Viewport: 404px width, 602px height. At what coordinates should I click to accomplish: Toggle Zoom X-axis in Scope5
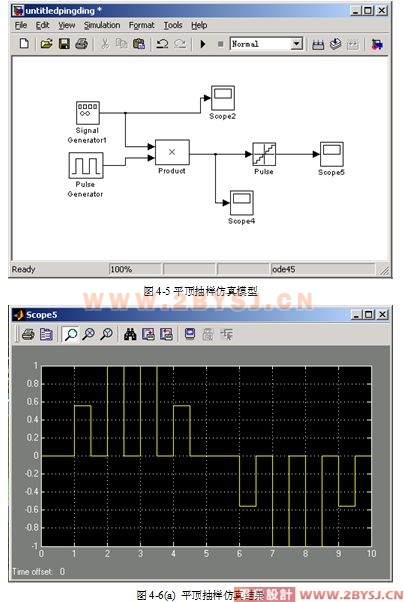(89, 335)
